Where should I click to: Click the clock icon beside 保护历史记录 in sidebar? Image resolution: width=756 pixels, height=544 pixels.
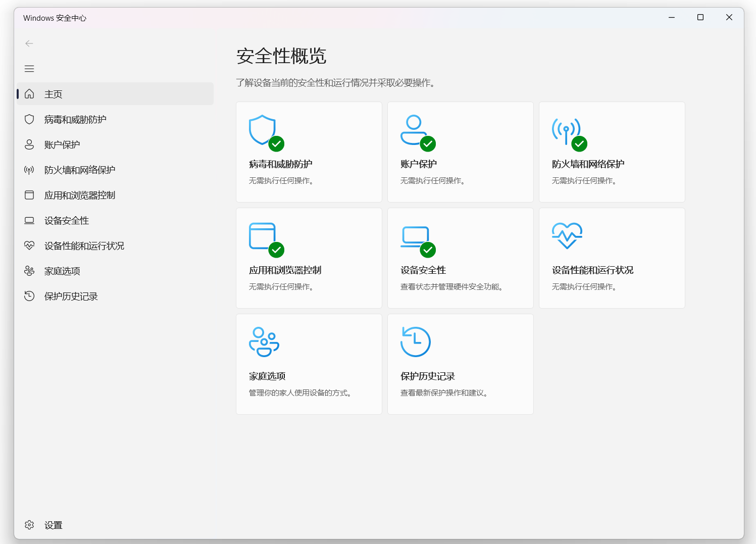click(x=29, y=296)
